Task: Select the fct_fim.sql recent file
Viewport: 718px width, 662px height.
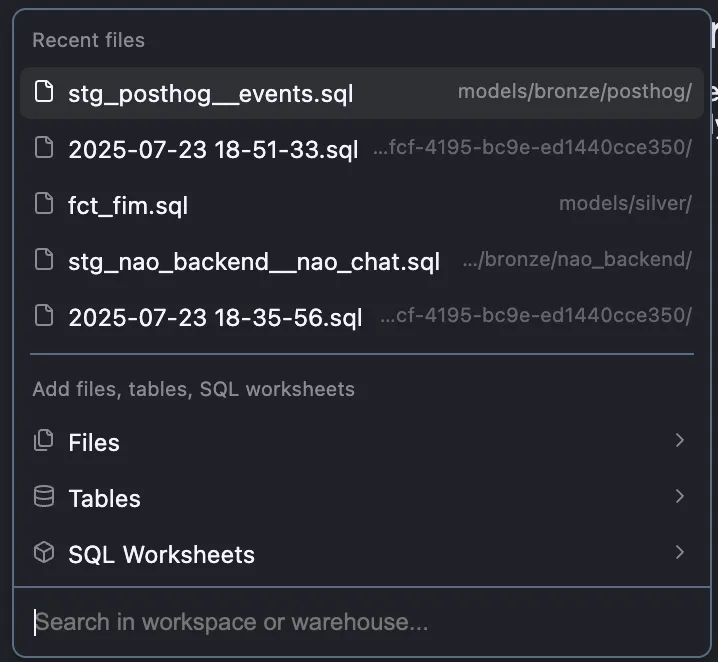Action: pyautogui.click(x=128, y=206)
